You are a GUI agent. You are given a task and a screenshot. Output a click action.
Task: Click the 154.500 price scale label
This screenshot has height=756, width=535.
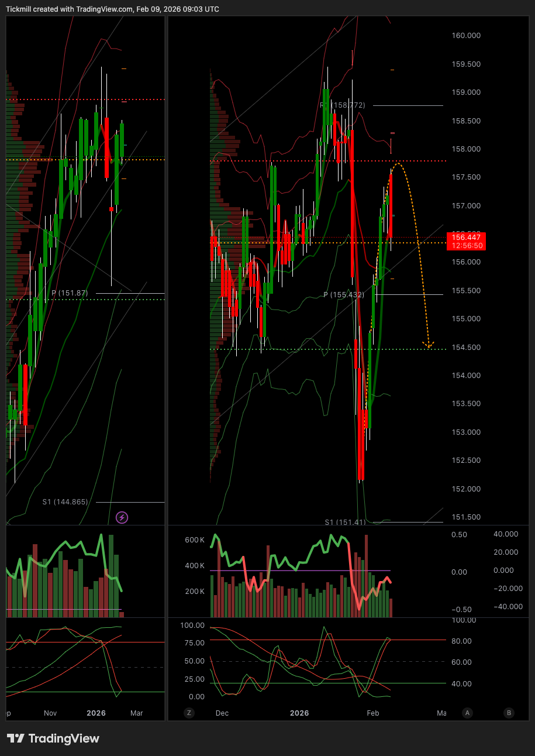(x=466, y=348)
